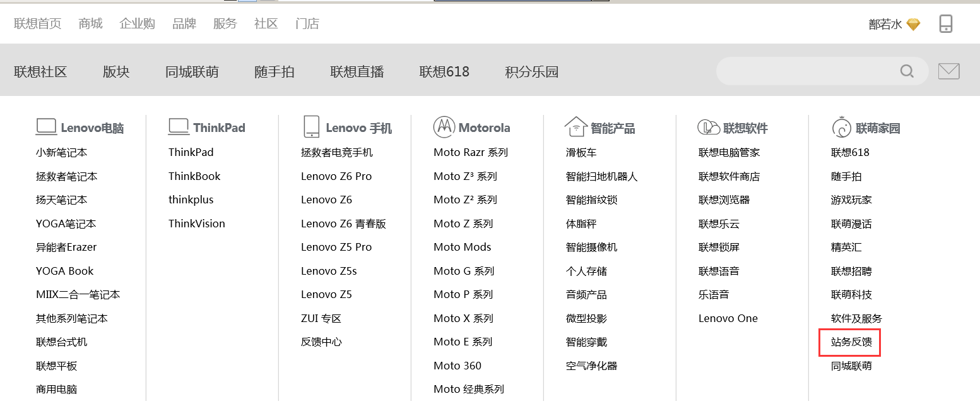980x418 pixels.
Task: Open the 积分乐园 tab
Action: click(x=532, y=72)
